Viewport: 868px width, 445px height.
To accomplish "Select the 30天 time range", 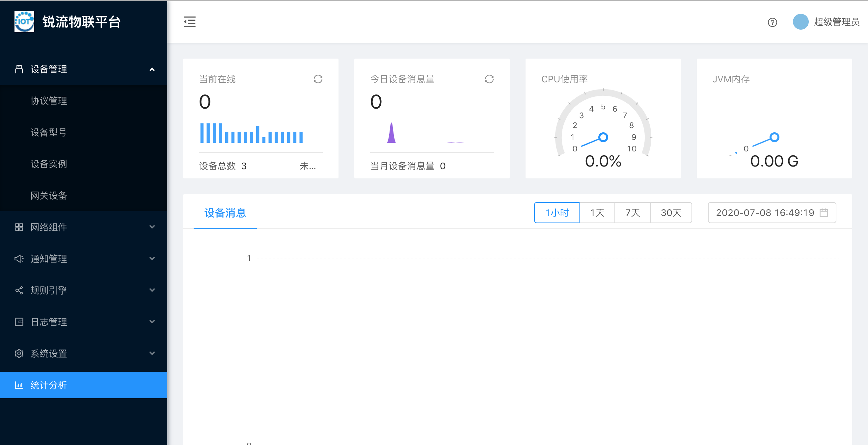I will click(x=671, y=213).
